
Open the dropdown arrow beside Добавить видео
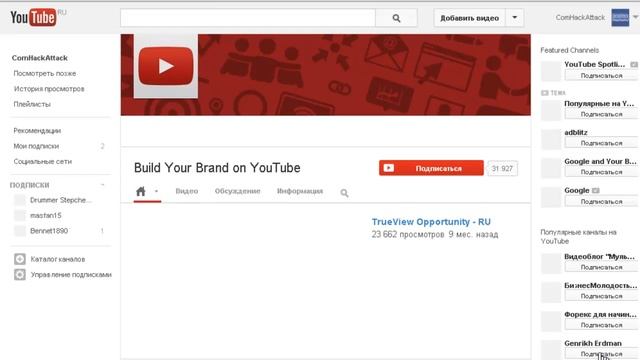[515, 18]
